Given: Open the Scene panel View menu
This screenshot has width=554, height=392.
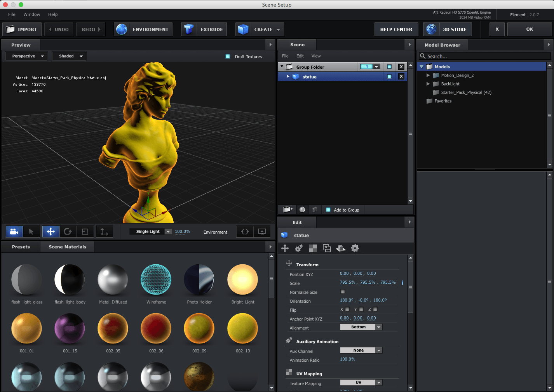Looking at the screenshot, I should pos(316,56).
